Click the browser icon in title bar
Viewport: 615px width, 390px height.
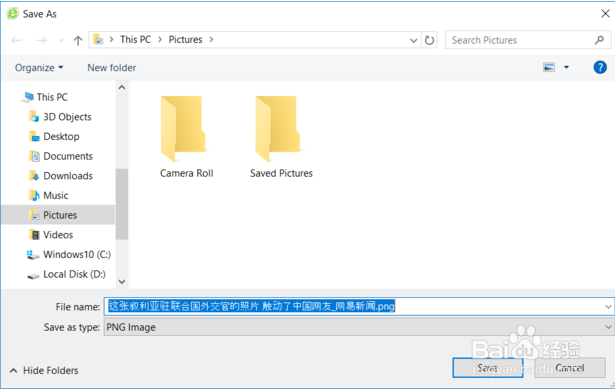click(x=13, y=14)
